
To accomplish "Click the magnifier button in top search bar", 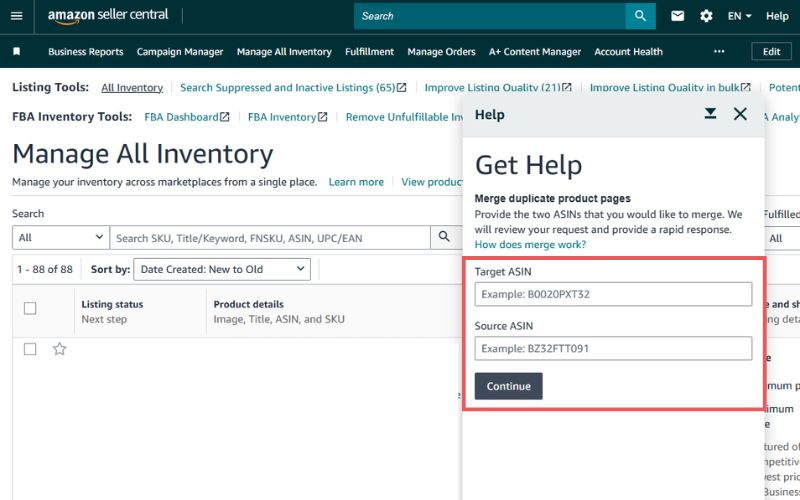I will 640,16.
